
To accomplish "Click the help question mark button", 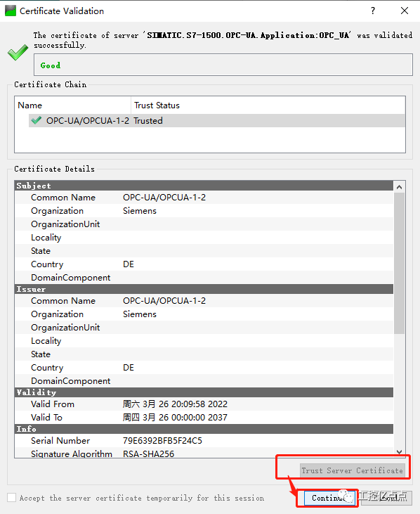I will click(x=373, y=11).
